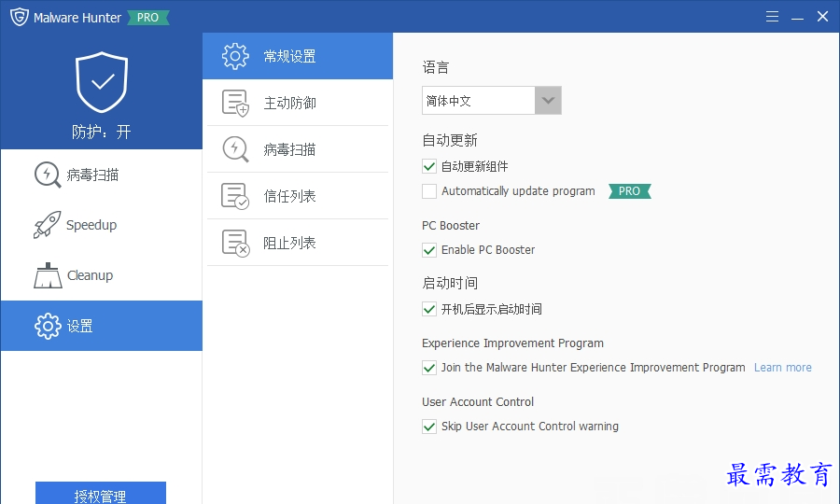The width and height of the screenshot is (840, 504).
Task: Open the Speedup page
Action: click(x=102, y=225)
